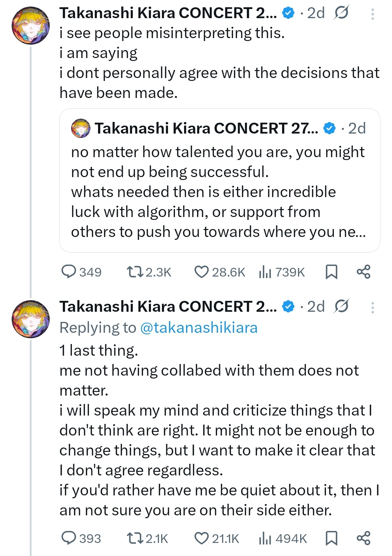
Task: Tap the profile avatar on the first tweet
Action: click(30, 25)
